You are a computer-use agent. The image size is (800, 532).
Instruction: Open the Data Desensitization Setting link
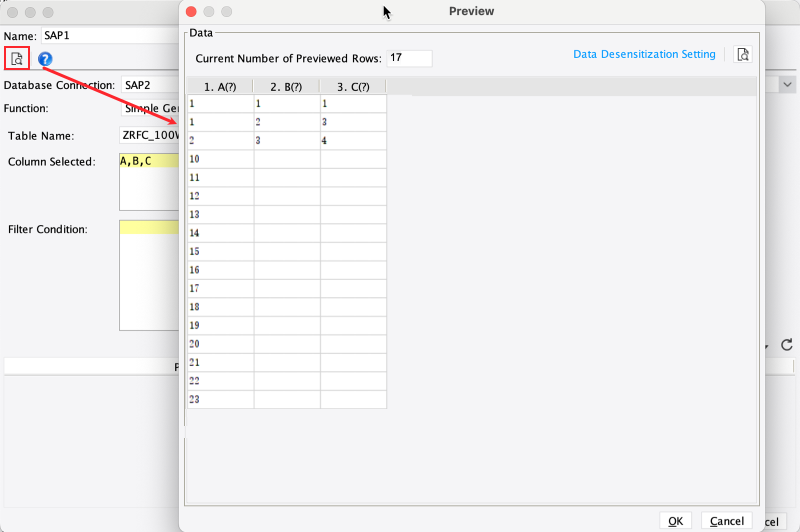pyautogui.click(x=644, y=54)
